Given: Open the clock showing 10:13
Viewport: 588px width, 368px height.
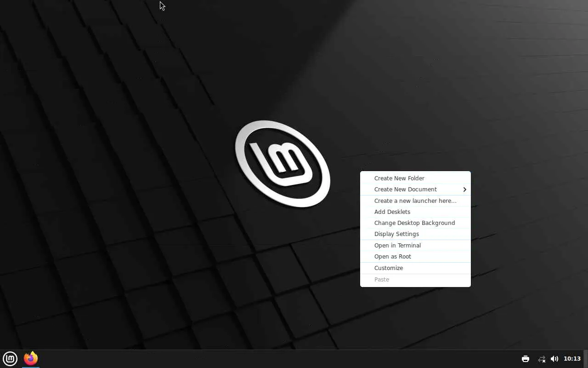Looking at the screenshot, I should click(x=572, y=359).
